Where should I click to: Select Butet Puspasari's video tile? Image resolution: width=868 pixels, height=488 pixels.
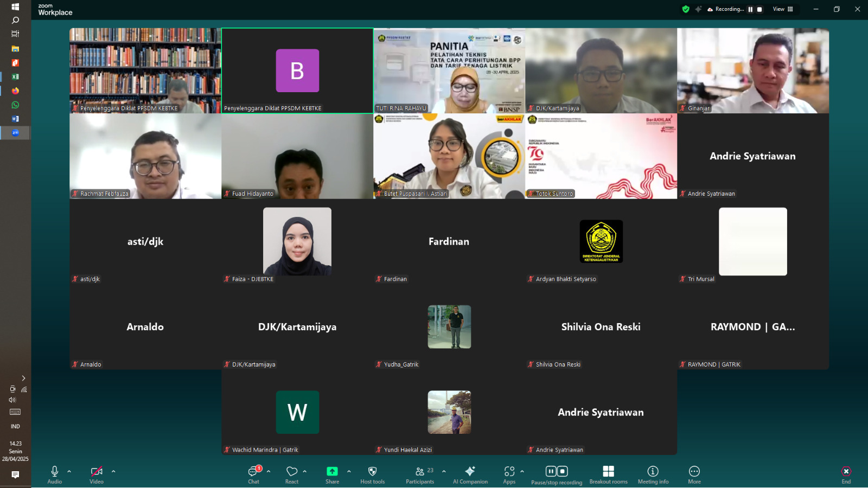click(x=449, y=156)
